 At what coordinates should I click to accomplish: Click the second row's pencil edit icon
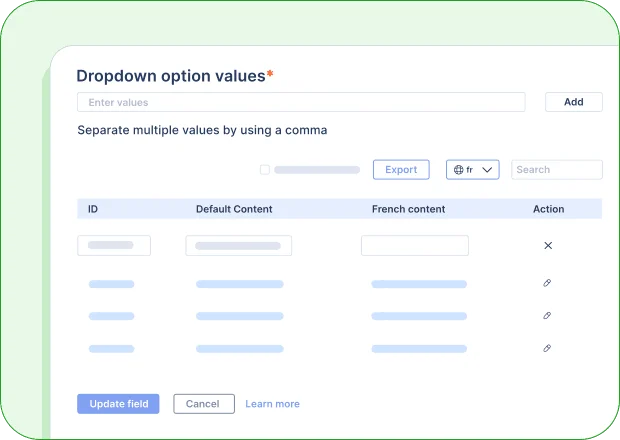[x=547, y=316]
